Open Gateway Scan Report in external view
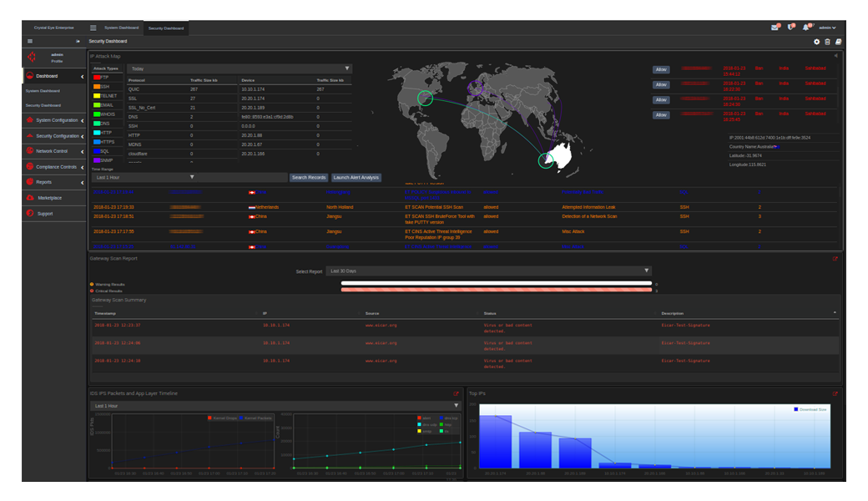Image resolution: width=868 pixels, height=501 pixels. tap(835, 259)
